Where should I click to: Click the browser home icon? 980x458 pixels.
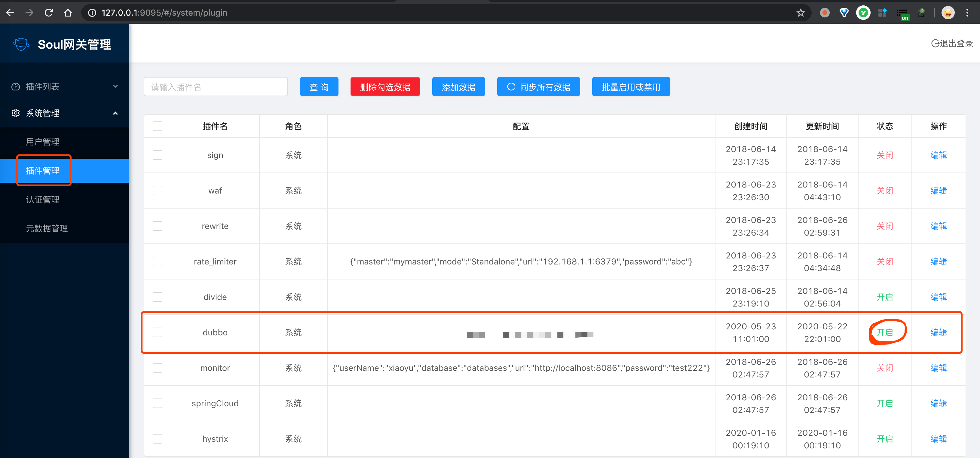pos(68,13)
